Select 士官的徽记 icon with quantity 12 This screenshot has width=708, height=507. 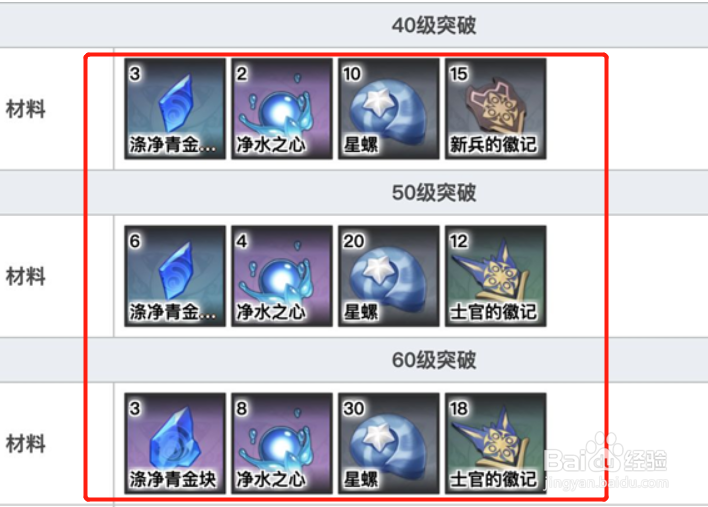[x=496, y=276]
